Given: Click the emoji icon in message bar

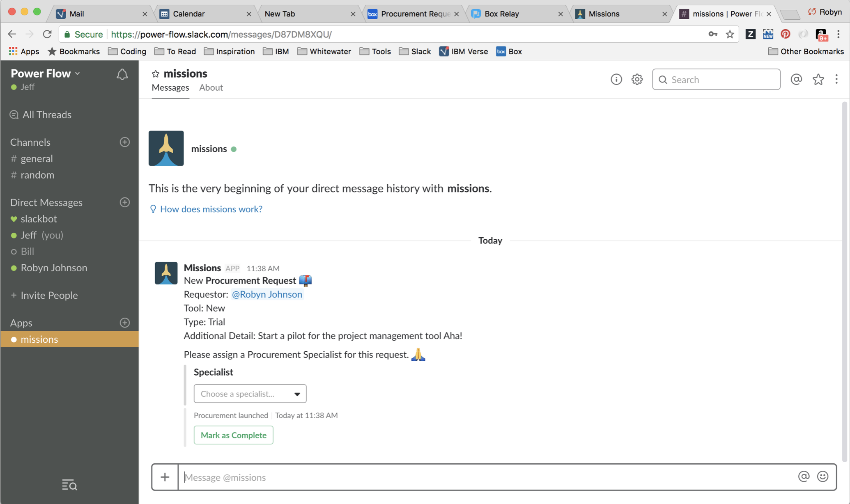Looking at the screenshot, I should pyautogui.click(x=823, y=477).
